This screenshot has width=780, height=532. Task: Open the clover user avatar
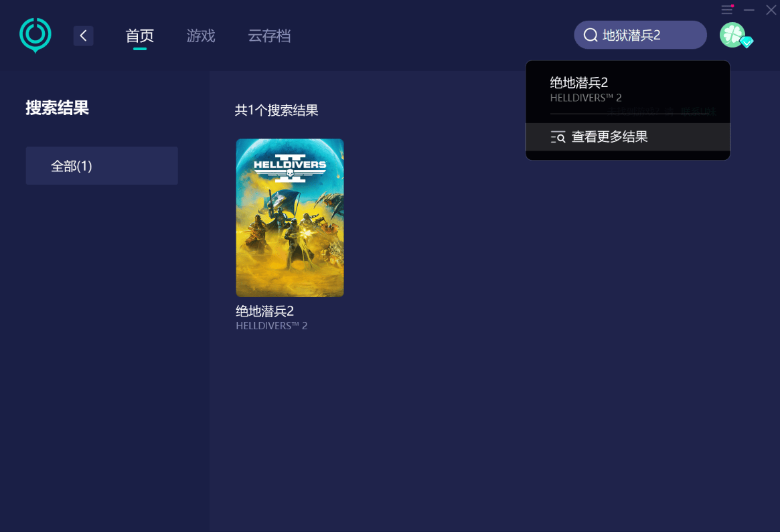(x=732, y=35)
